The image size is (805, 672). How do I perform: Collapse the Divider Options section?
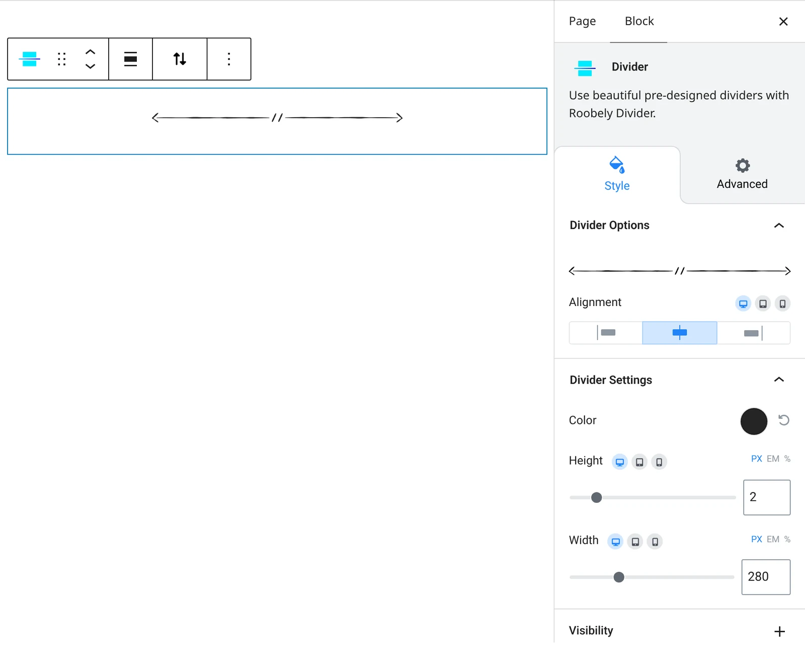coord(779,226)
